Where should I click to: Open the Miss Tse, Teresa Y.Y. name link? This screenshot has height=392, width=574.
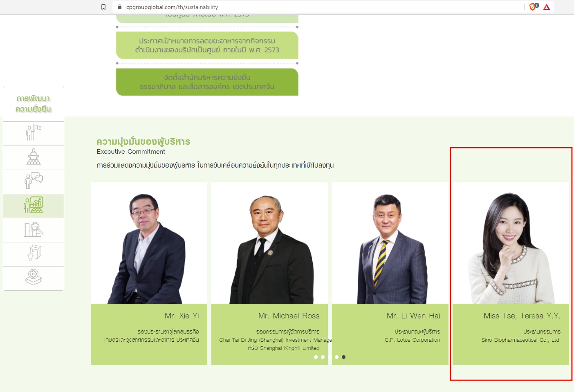tap(522, 316)
